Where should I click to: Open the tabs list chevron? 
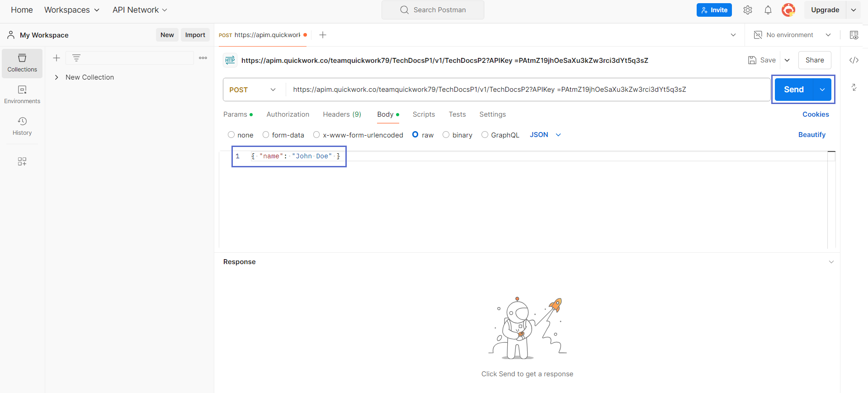pyautogui.click(x=733, y=35)
